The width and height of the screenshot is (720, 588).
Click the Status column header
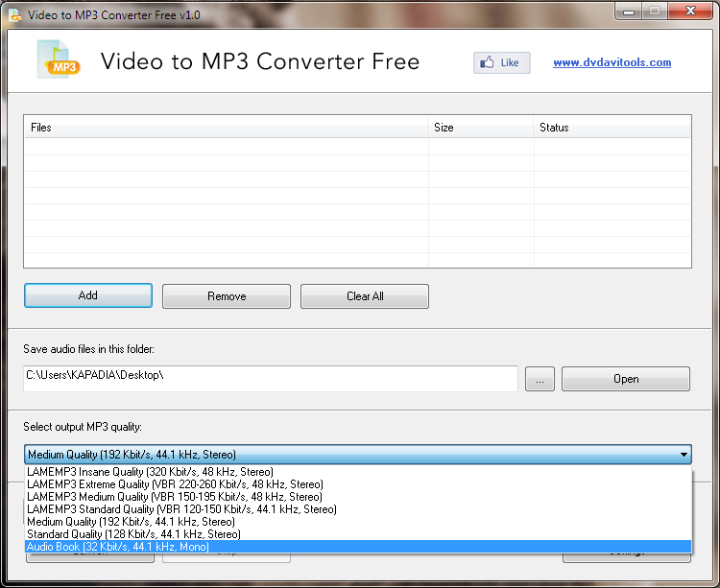pyautogui.click(x=612, y=127)
